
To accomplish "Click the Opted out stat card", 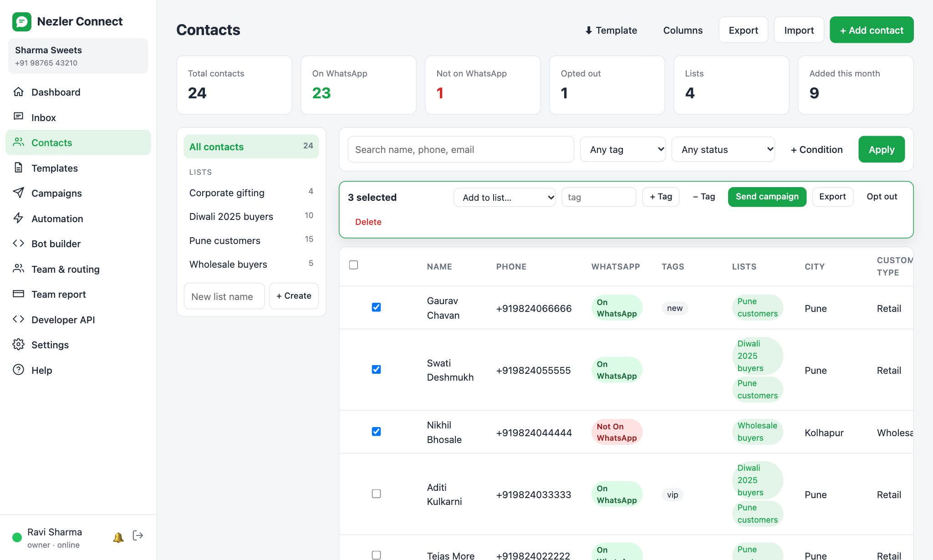I will click(607, 85).
